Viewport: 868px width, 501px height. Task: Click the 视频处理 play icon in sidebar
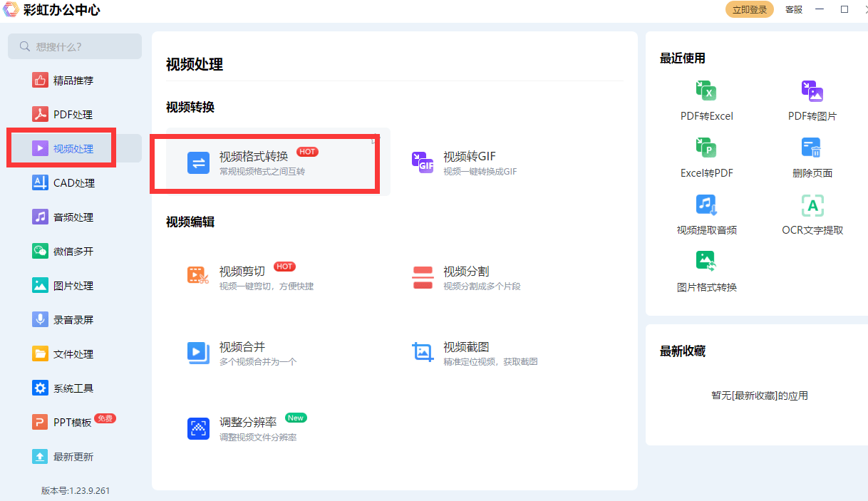(x=40, y=148)
